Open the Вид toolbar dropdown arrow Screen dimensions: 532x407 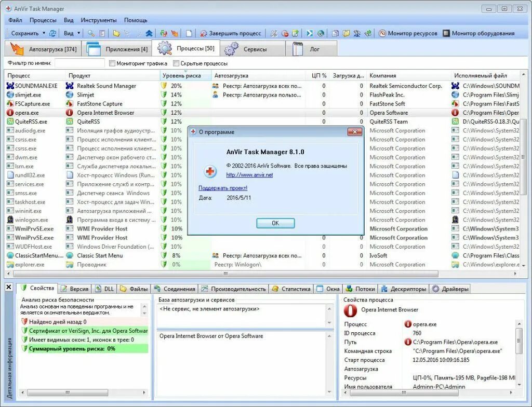click(x=79, y=33)
